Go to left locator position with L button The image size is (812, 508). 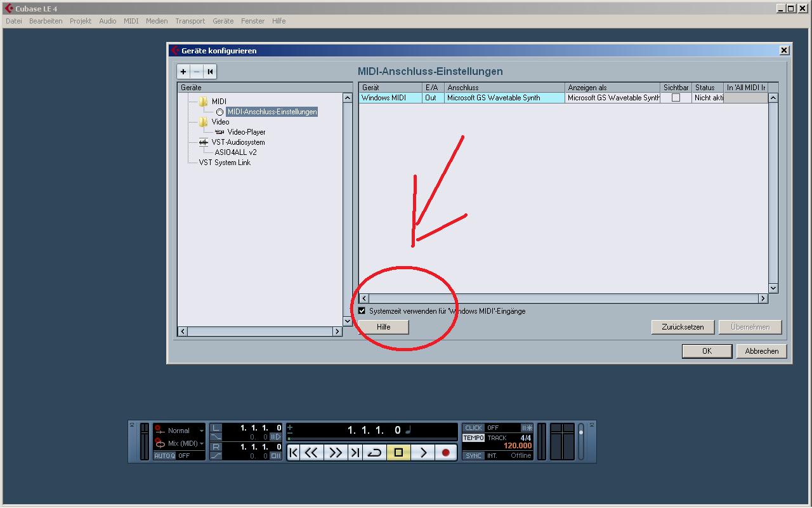coord(216,428)
